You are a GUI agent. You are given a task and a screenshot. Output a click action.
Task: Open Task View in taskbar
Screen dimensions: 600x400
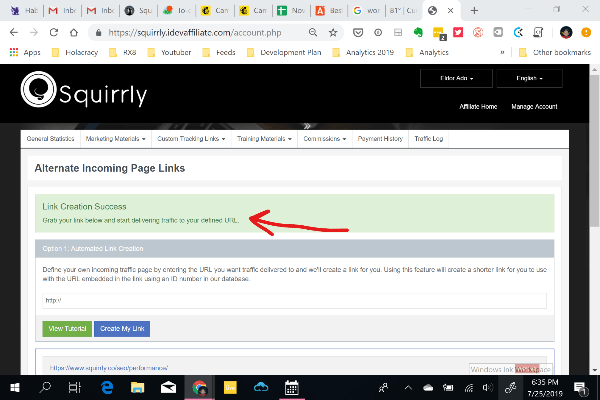75,388
